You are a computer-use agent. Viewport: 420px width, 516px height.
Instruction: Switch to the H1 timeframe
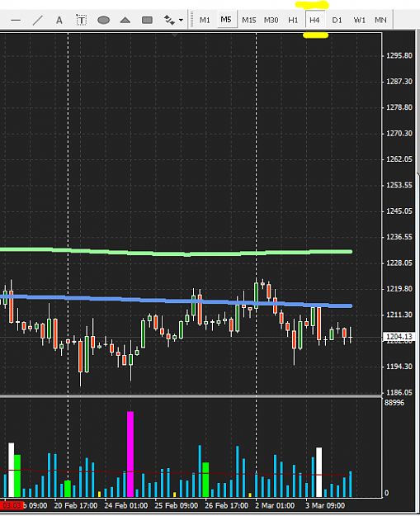[x=293, y=21]
